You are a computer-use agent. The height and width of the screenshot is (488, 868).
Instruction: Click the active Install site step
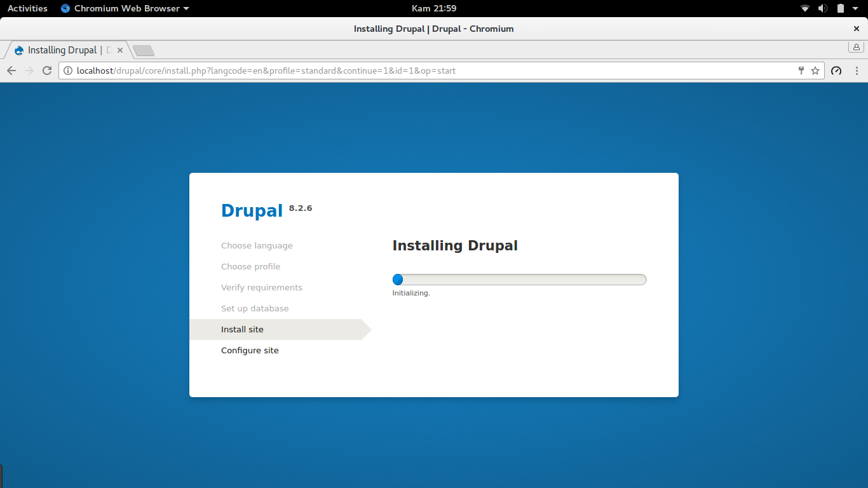280,329
